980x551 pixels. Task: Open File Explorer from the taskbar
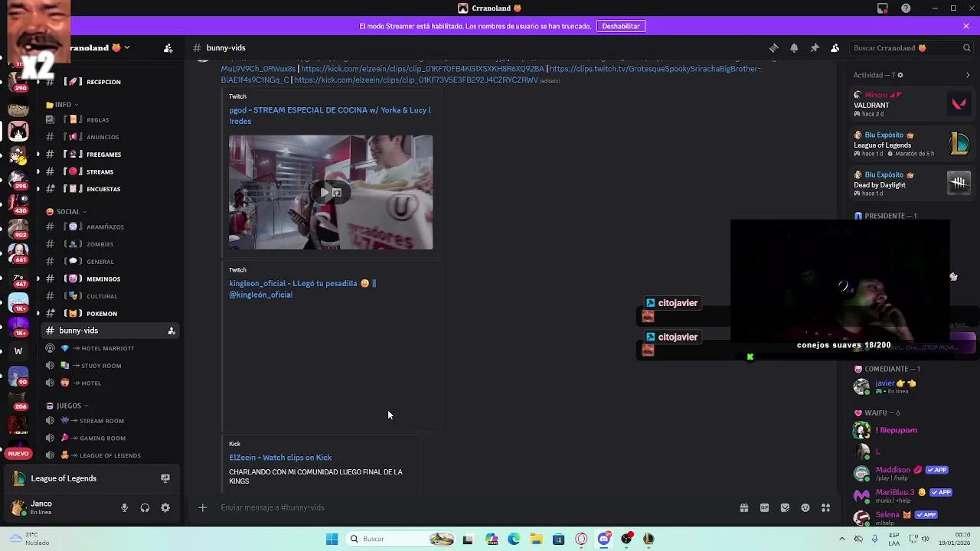point(536,539)
